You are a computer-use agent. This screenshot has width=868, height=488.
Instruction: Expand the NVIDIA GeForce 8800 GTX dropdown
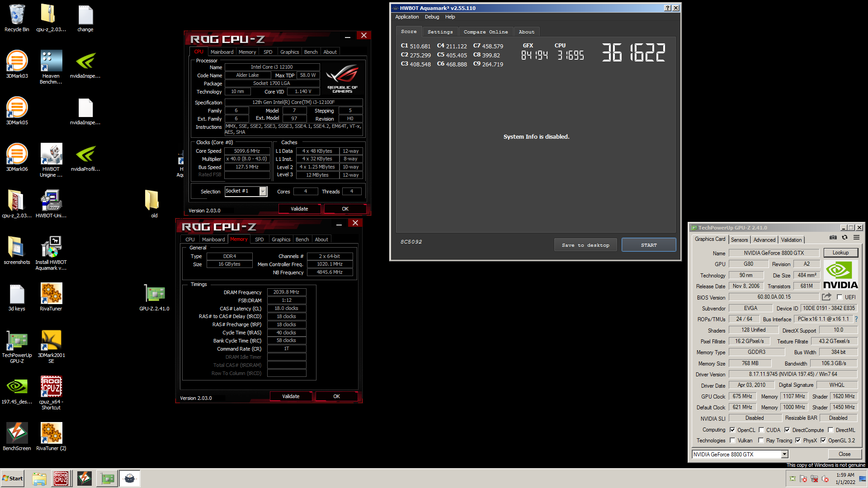coord(784,454)
